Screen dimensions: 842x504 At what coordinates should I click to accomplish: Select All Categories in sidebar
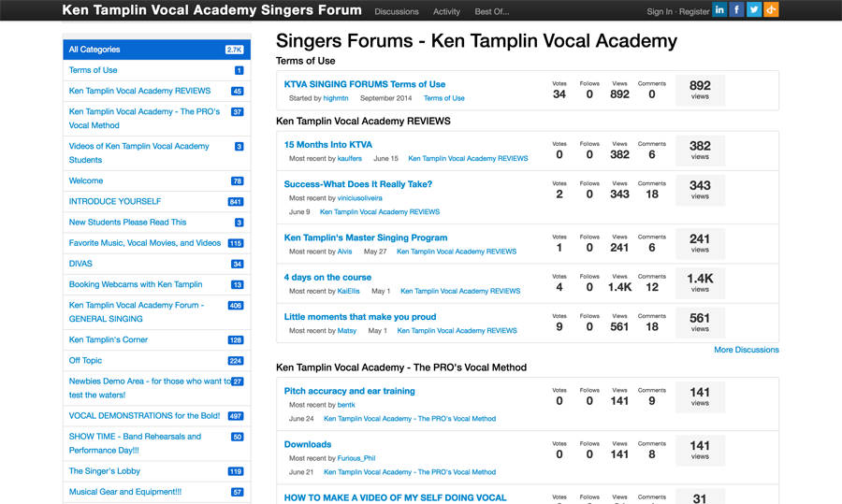[157, 50]
